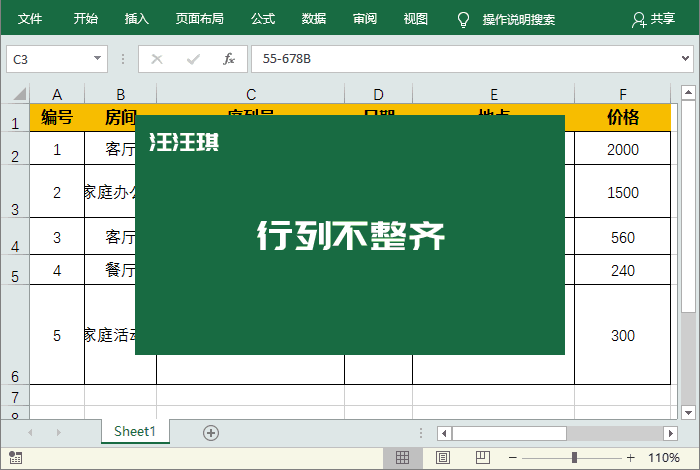Go to the 视图 tab
The width and height of the screenshot is (700, 470).
coord(416,19)
